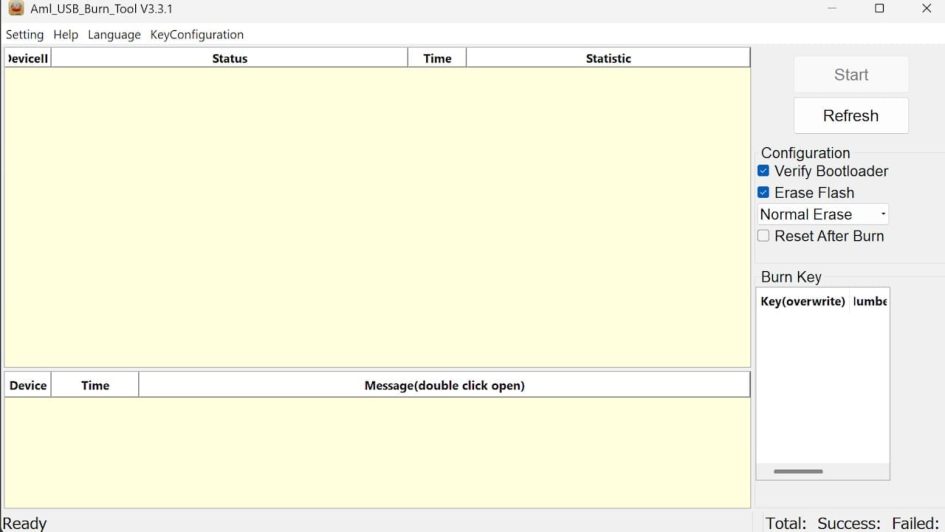Uncheck the Erase Flash checkbox

tap(763, 193)
